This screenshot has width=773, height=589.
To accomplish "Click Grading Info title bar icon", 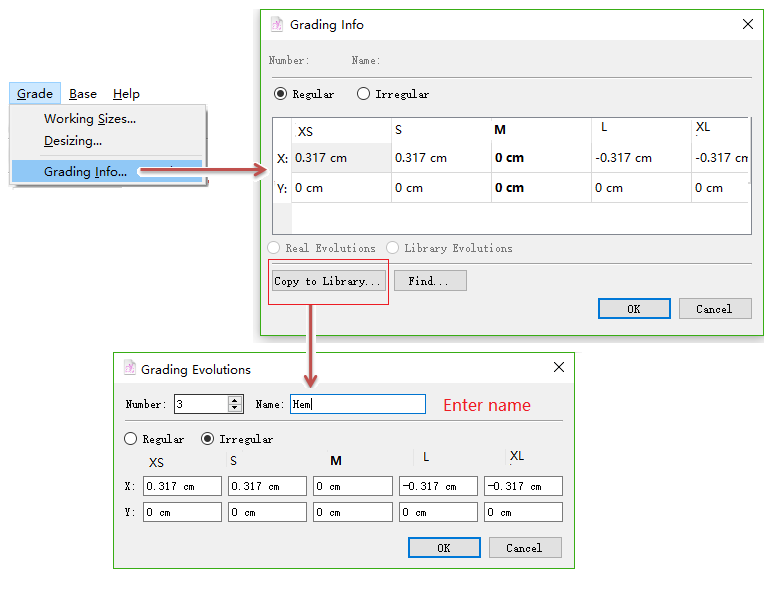I will tap(277, 24).
